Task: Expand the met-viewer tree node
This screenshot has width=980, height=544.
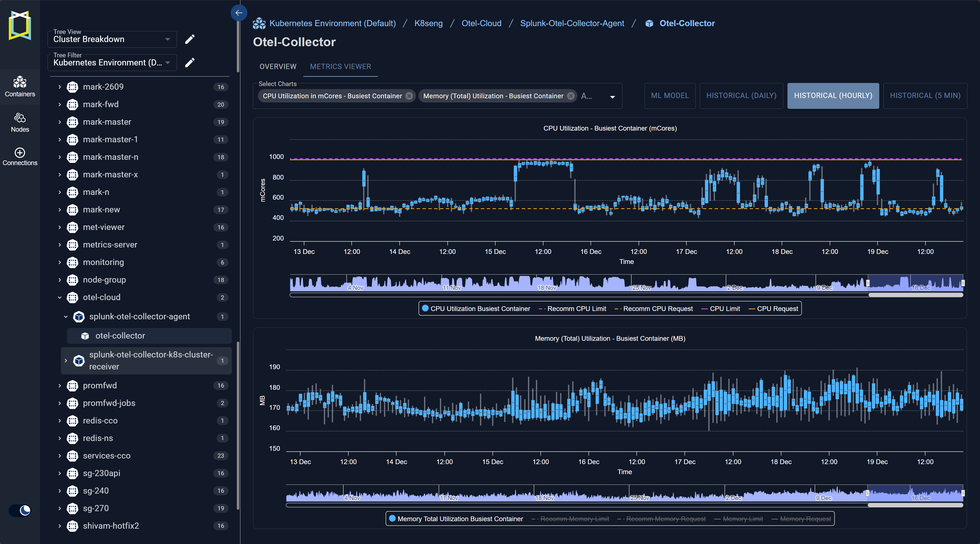Action: point(60,227)
